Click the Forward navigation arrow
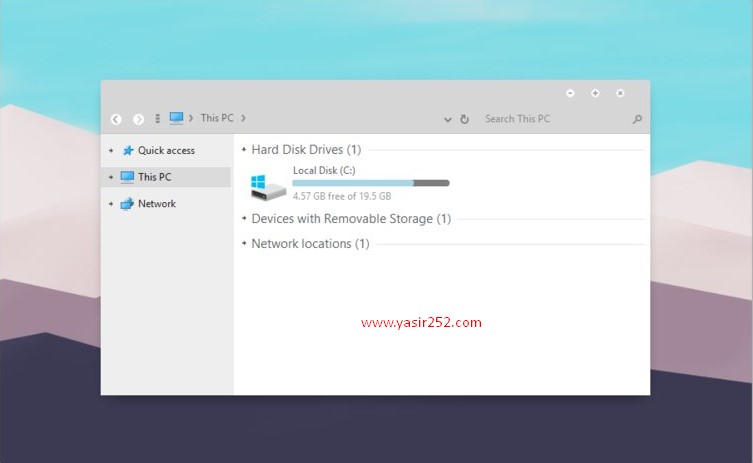 pyautogui.click(x=138, y=119)
